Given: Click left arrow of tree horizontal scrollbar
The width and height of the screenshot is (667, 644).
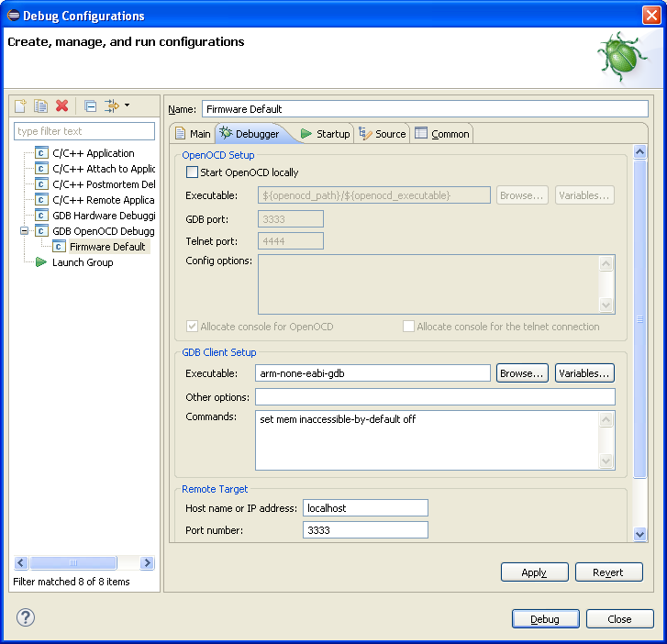Looking at the screenshot, I should click(x=21, y=562).
